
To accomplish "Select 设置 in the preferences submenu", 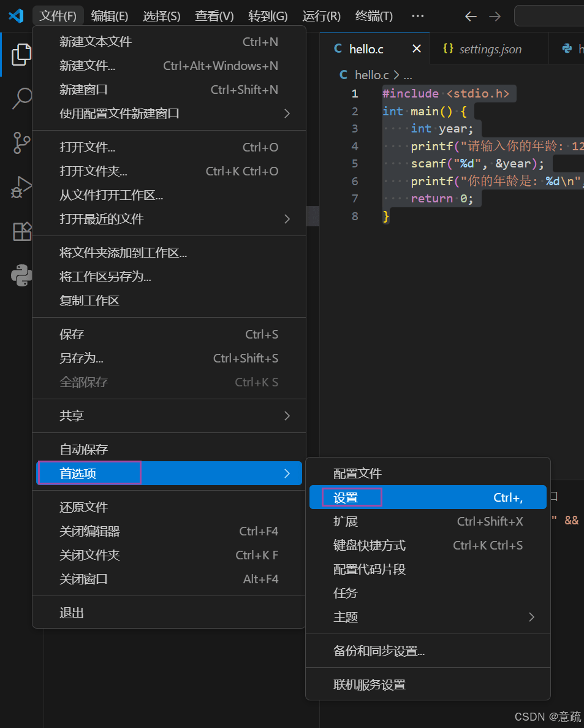I will (428, 497).
